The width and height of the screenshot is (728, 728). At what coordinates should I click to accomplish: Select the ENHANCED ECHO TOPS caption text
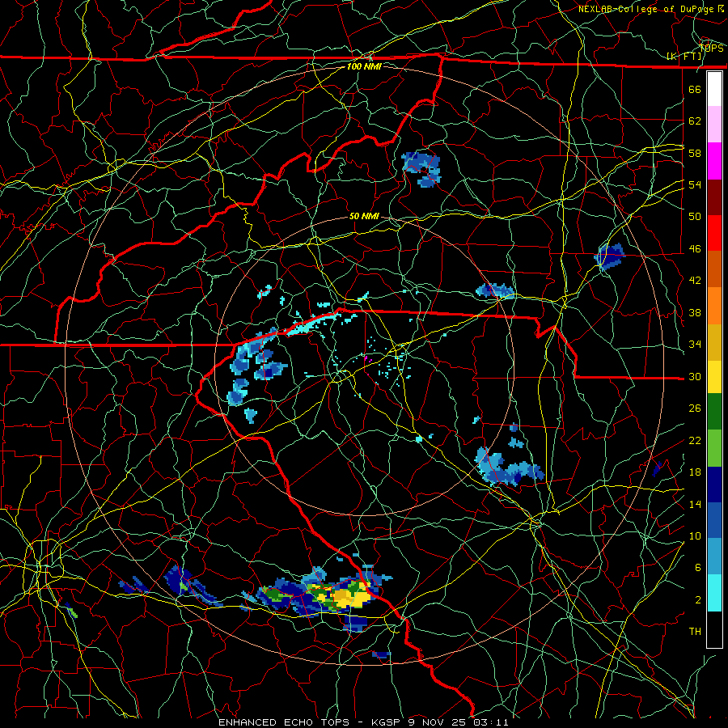pyautogui.click(x=284, y=722)
